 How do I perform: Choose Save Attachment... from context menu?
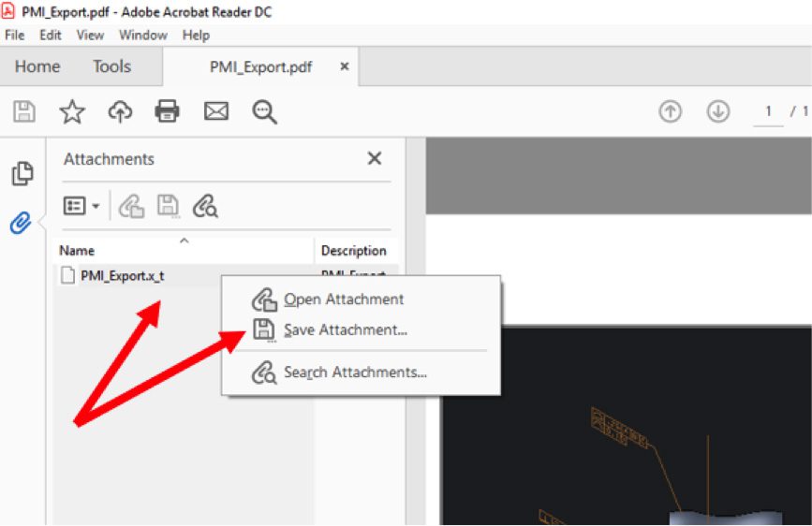pyautogui.click(x=361, y=329)
